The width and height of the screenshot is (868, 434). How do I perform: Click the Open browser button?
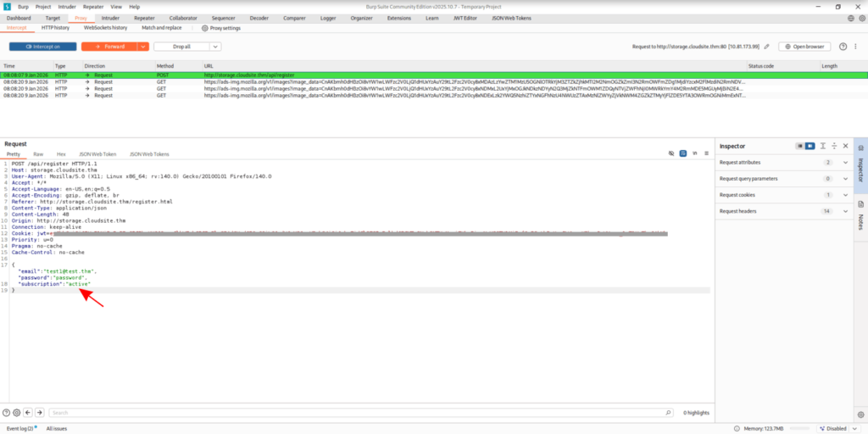804,47
